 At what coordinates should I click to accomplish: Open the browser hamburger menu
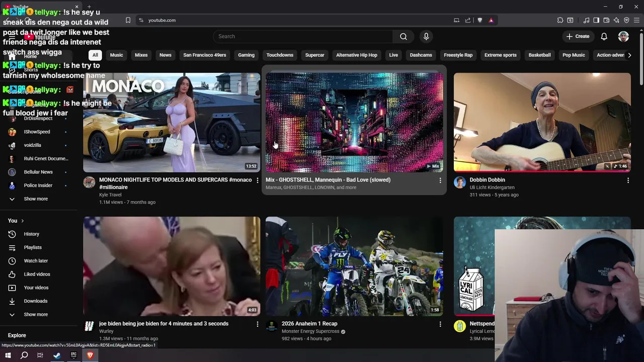click(637, 20)
